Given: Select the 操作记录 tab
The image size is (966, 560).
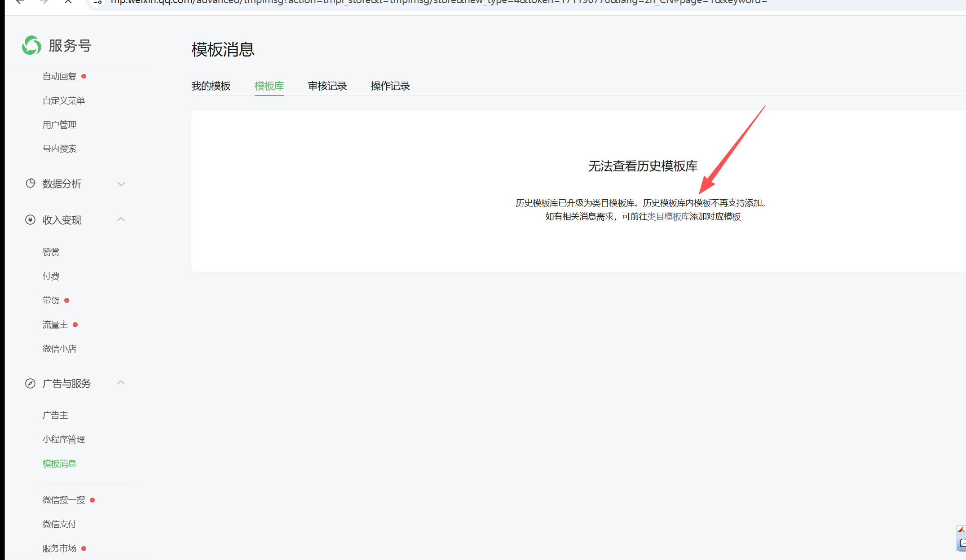Looking at the screenshot, I should (x=390, y=86).
